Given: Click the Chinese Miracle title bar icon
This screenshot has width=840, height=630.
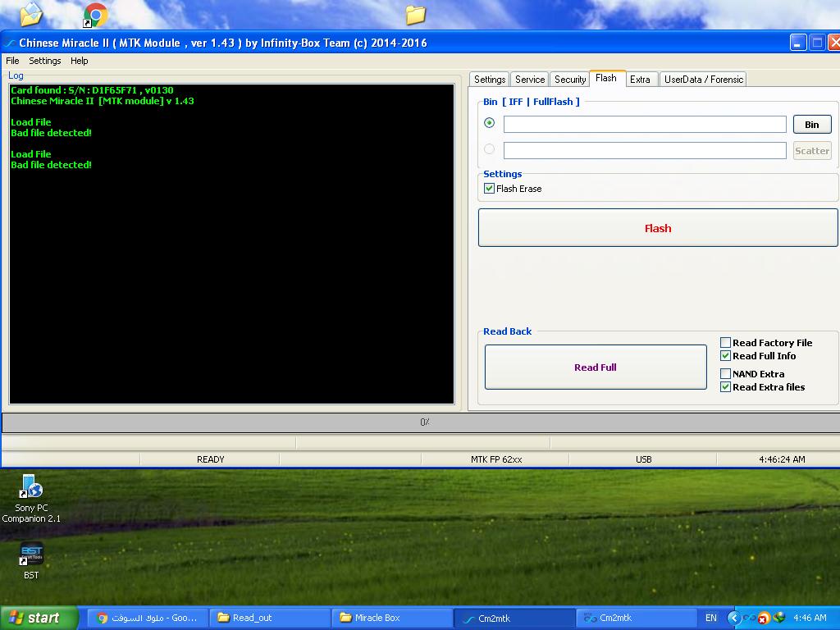Looking at the screenshot, I should click(x=10, y=43).
